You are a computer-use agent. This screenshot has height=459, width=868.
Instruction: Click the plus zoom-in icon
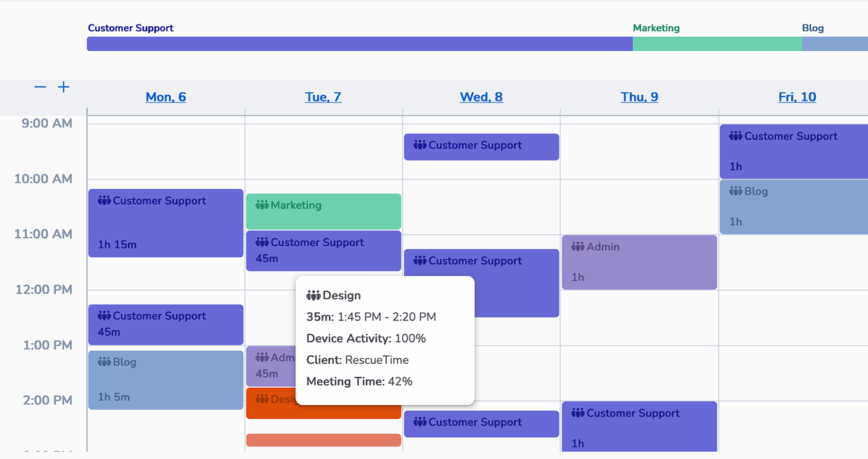click(x=64, y=87)
